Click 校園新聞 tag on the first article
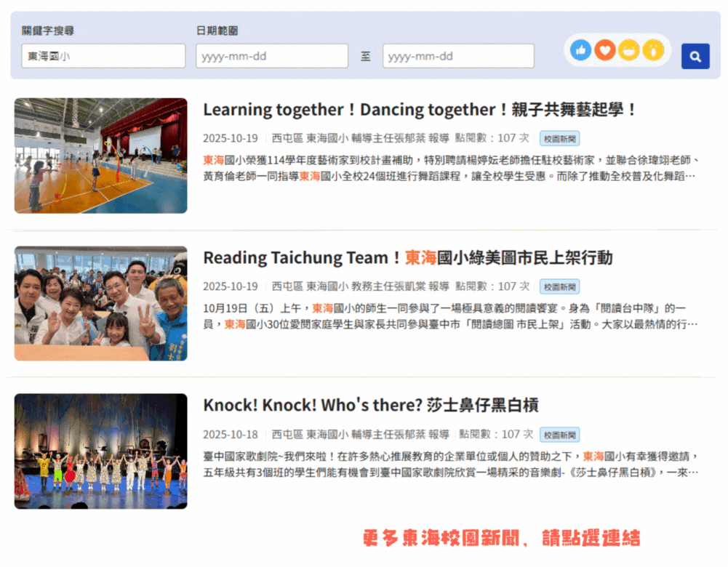 click(x=559, y=139)
